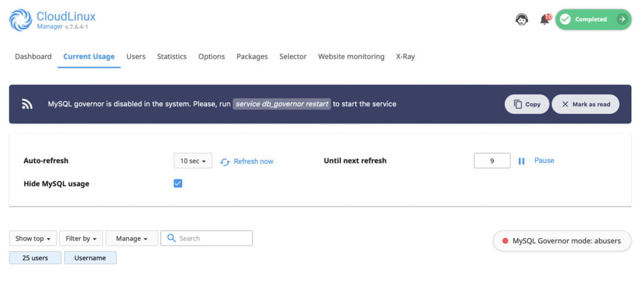Open the Filter by dropdown
This screenshot has height=284, width=644.
click(x=81, y=239)
